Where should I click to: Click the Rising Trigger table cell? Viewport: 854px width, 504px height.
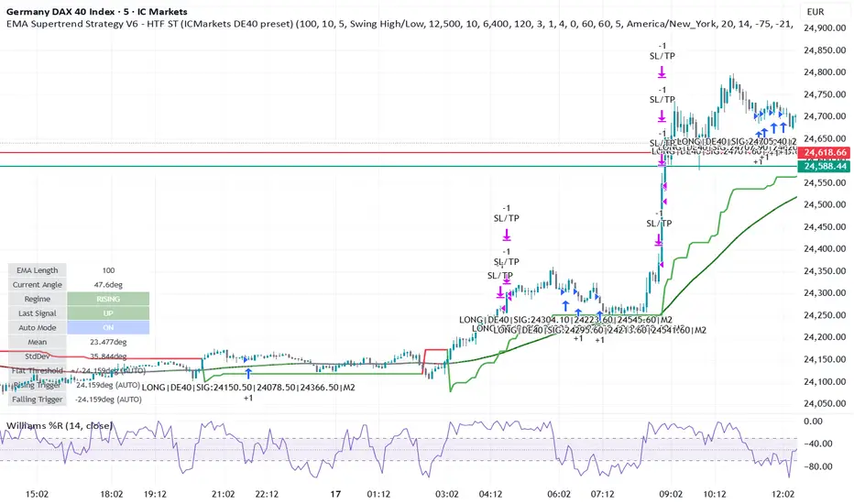(37, 385)
